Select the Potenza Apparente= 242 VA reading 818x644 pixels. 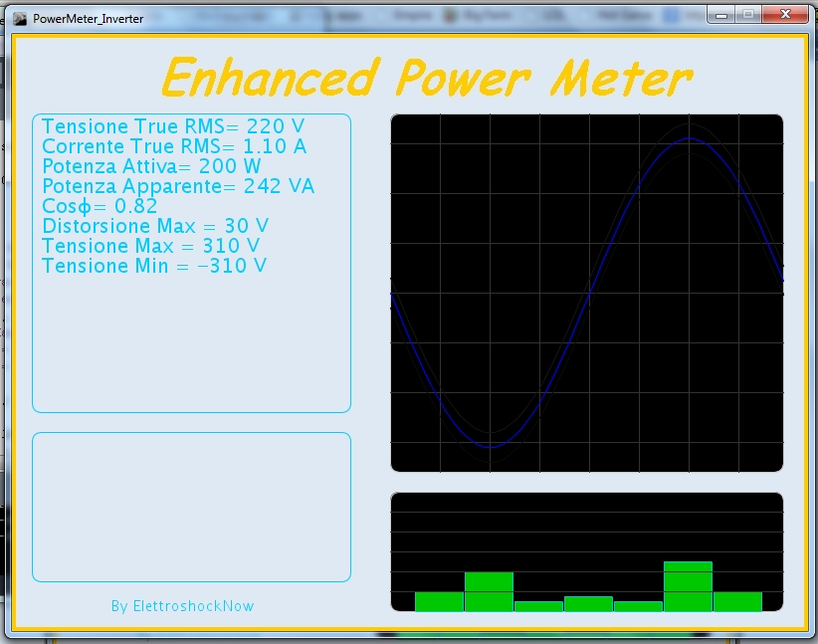[x=178, y=186]
